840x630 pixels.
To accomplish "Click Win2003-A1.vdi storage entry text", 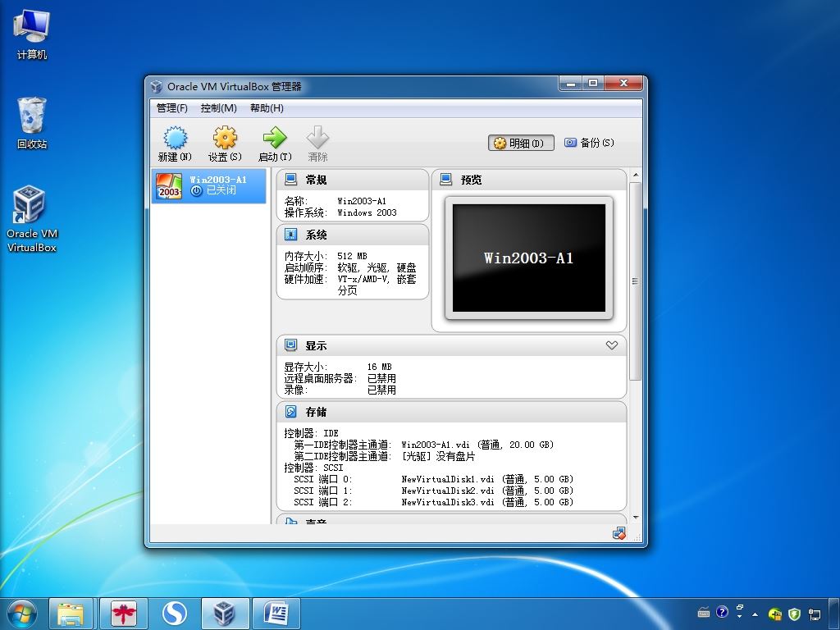I will 477,445.
